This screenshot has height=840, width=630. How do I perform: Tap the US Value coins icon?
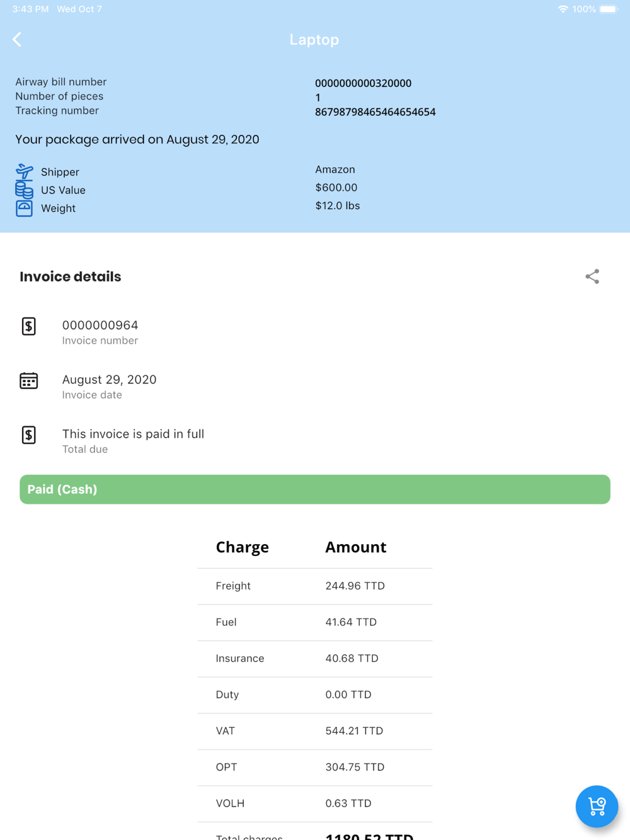[x=25, y=190]
